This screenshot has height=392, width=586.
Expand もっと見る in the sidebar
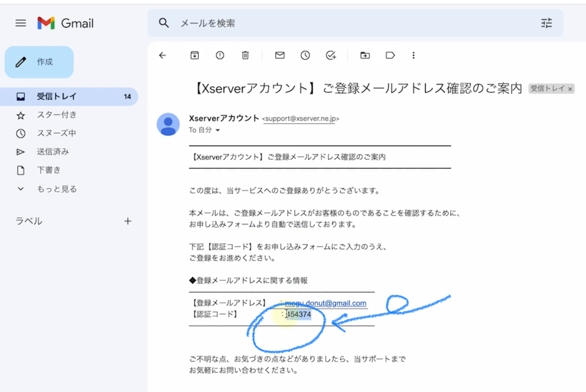click(x=57, y=189)
